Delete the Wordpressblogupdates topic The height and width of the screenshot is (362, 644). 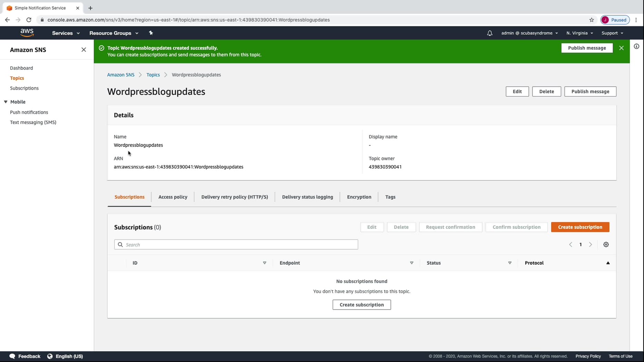[546, 91]
